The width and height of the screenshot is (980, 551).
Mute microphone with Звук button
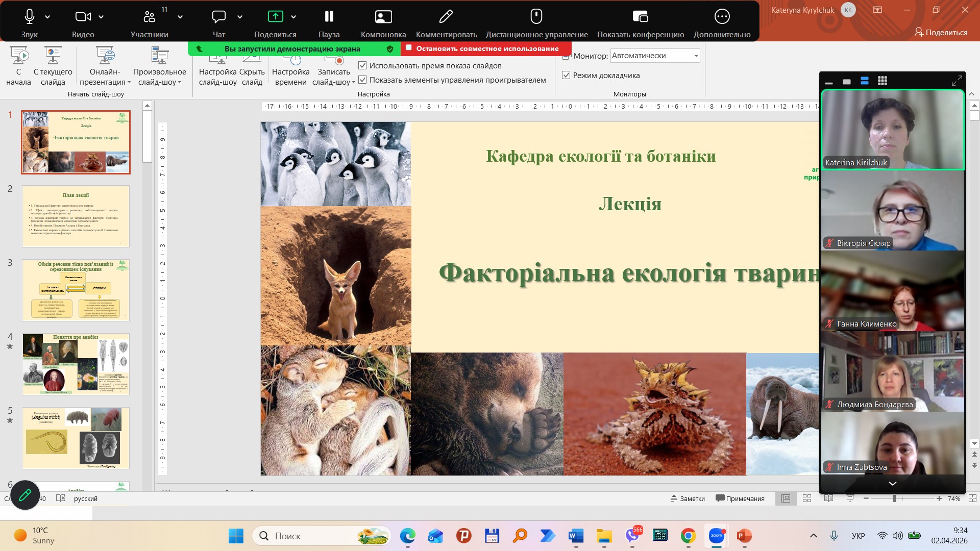[30, 17]
